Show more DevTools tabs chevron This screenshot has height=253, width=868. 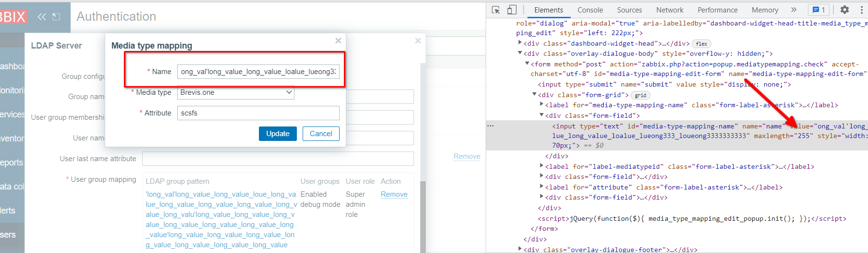[x=794, y=10]
